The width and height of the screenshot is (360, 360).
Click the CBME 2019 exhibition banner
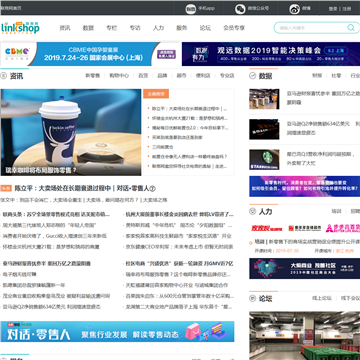click(90, 54)
